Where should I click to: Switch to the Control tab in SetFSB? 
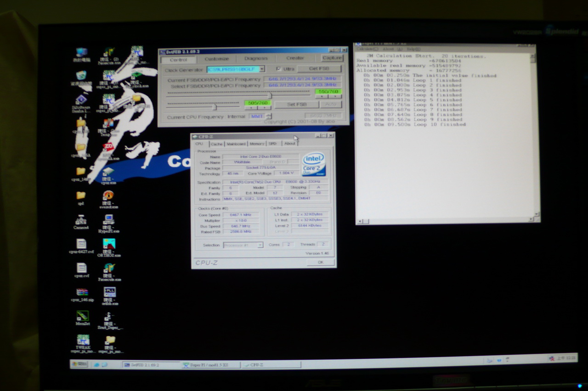click(x=178, y=59)
